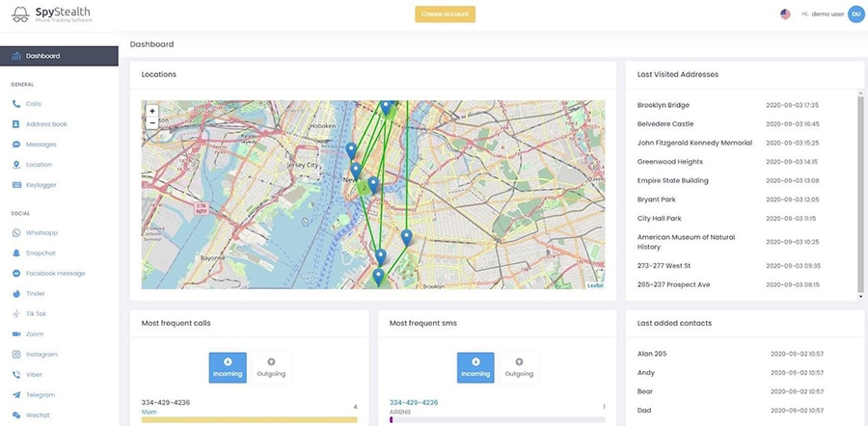Zoom out the map with minus button
The height and width of the screenshot is (426, 868).
pyautogui.click(x=152, y=122)
